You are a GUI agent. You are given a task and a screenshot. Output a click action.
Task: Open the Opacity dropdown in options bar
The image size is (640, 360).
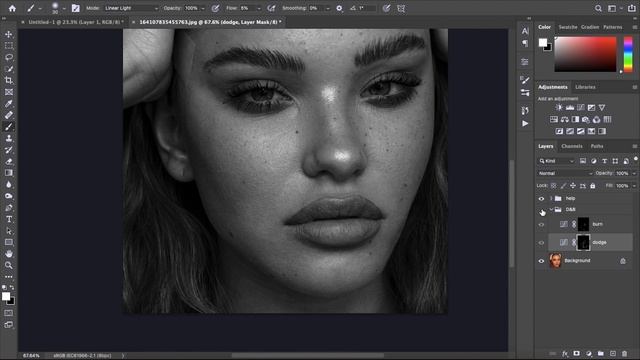pos(203,8)
